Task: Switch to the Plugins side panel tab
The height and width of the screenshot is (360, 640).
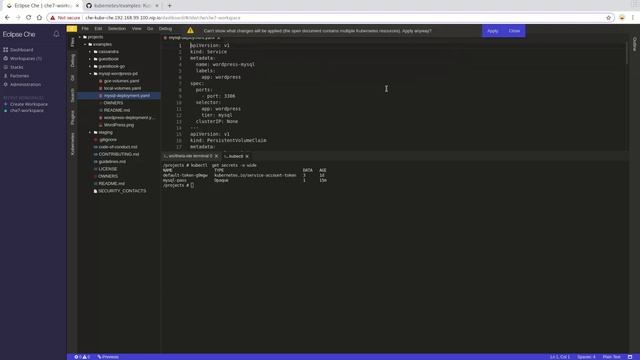Action: 73,118
